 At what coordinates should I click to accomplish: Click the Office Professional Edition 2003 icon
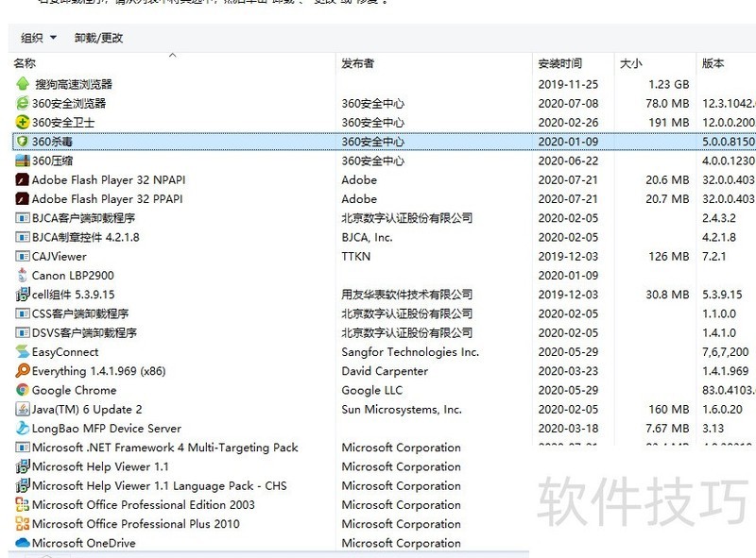23,504
